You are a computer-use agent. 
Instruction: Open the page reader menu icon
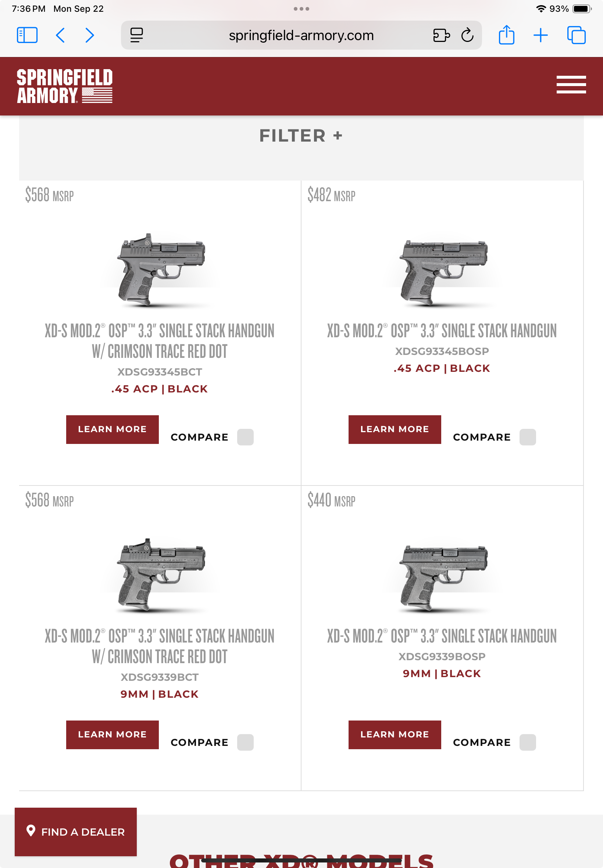click(136, 35)
